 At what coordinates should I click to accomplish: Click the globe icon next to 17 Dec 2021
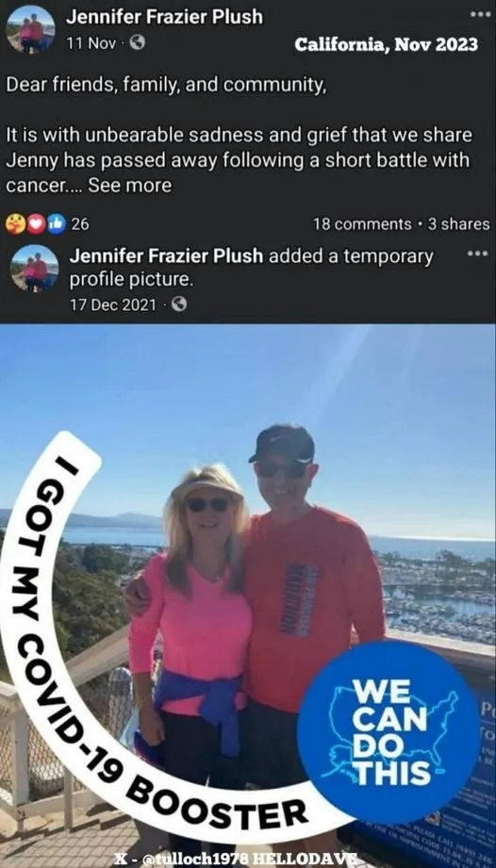tap(178, 303)
